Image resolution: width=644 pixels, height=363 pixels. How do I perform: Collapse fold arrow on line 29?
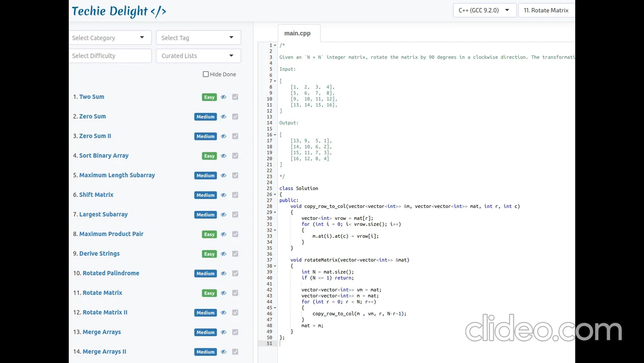click(275, 212)
